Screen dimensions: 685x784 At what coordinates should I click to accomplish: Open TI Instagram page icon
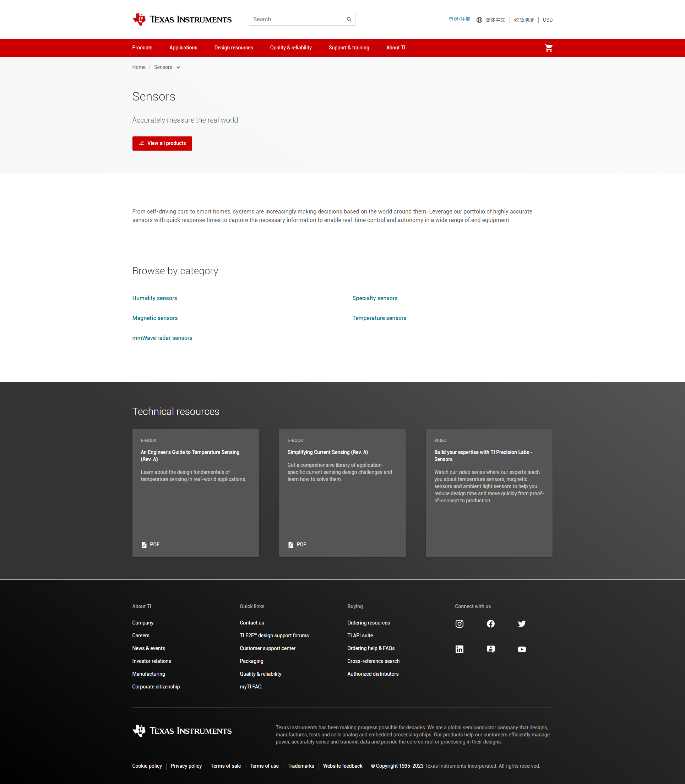[x=460, y=624]
